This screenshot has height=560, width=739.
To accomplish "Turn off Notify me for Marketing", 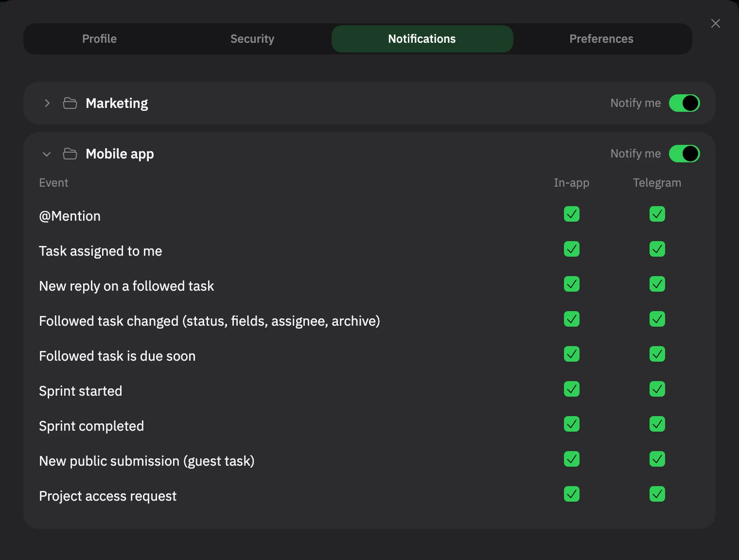I will [685, 103].
